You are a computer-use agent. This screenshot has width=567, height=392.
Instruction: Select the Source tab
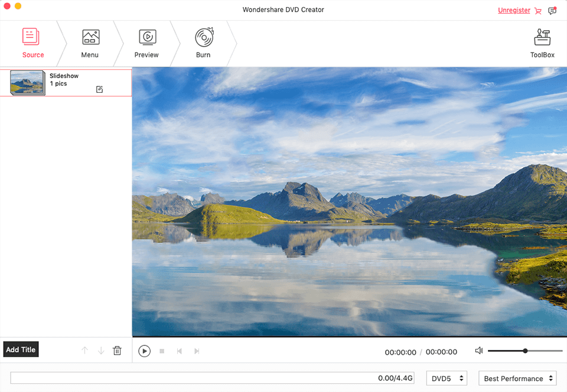click(x=32, y=43)
